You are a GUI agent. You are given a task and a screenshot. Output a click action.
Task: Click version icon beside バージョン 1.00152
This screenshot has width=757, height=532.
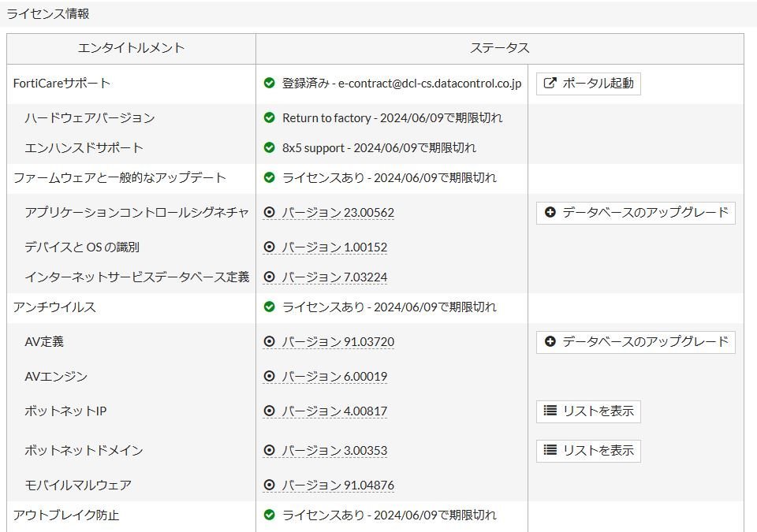coord(269,247)
